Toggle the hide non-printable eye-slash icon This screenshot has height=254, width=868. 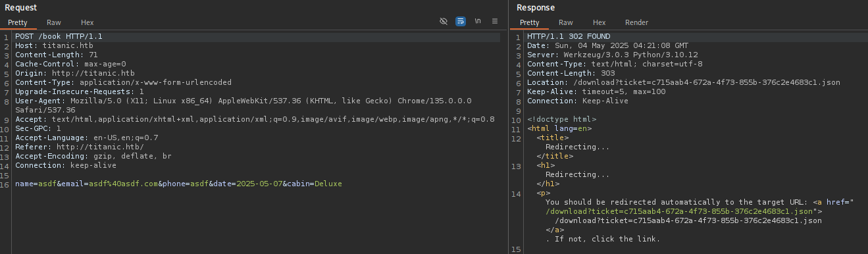pos(444,21)
